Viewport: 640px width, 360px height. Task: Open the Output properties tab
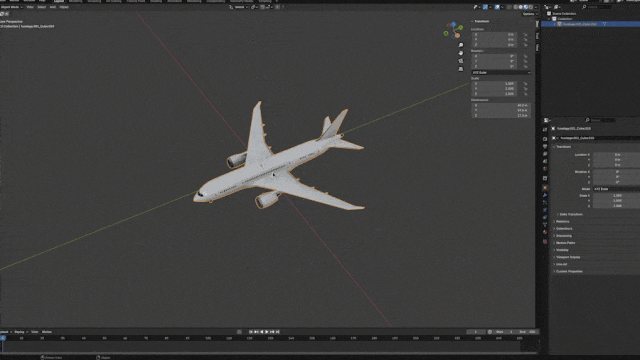(x=545, y=146)
